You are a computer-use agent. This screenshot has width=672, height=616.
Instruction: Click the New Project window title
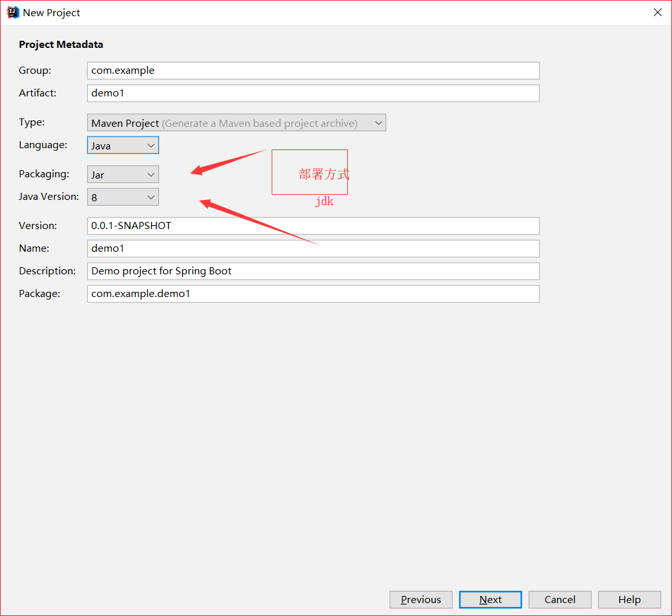[52, 13]
